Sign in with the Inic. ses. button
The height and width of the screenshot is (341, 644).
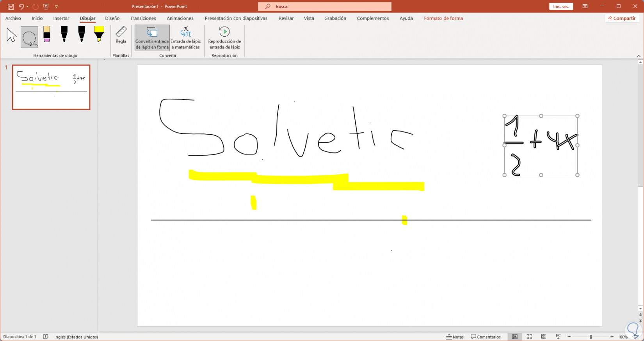tap(561, 7)
